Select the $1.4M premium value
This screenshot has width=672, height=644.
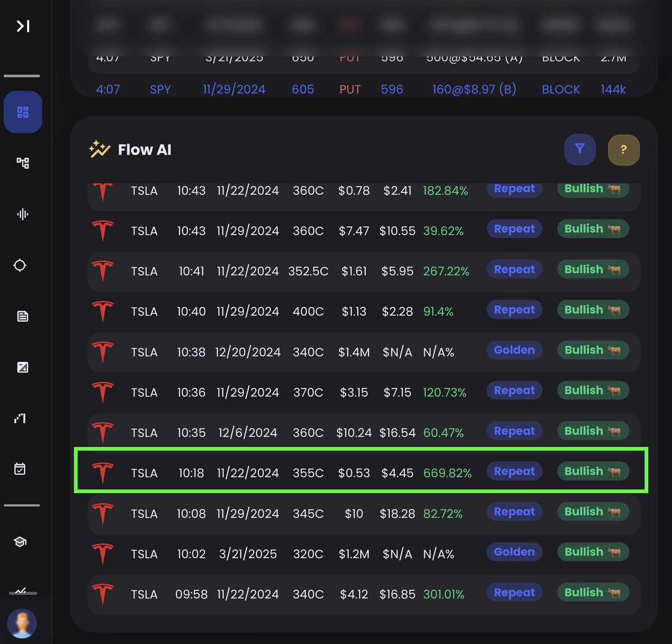[354, 352]
